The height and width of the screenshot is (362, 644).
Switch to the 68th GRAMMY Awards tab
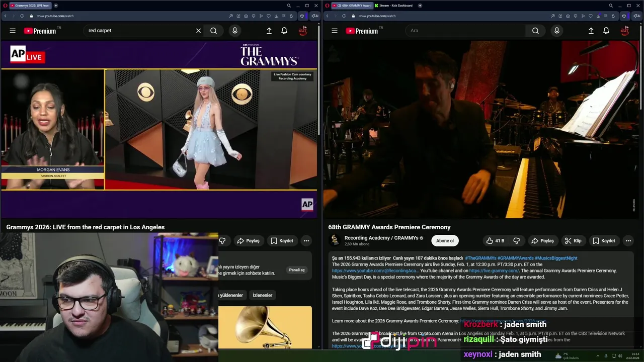pyautogui.click(x=353, y=6)
